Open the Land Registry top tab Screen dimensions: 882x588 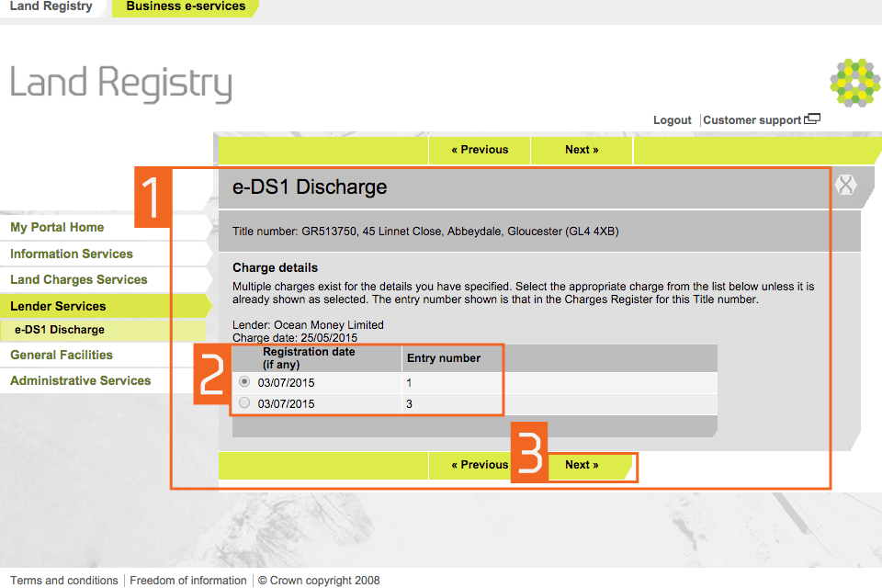click(51, 7)
